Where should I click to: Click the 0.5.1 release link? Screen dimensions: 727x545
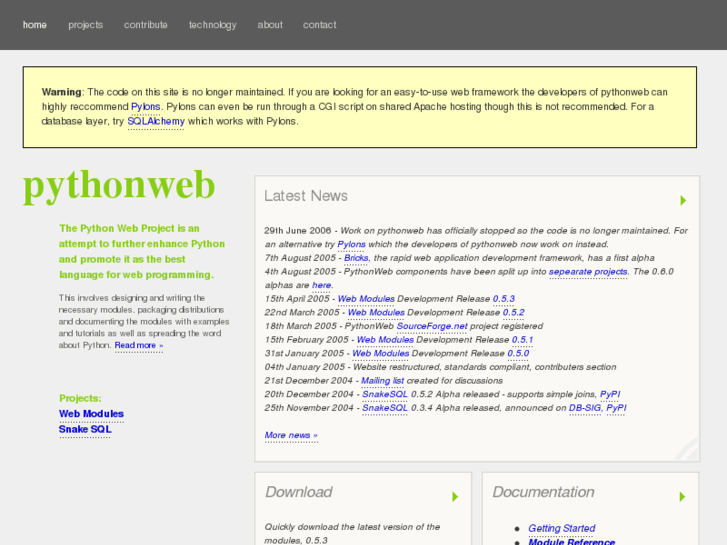[523, 340]
